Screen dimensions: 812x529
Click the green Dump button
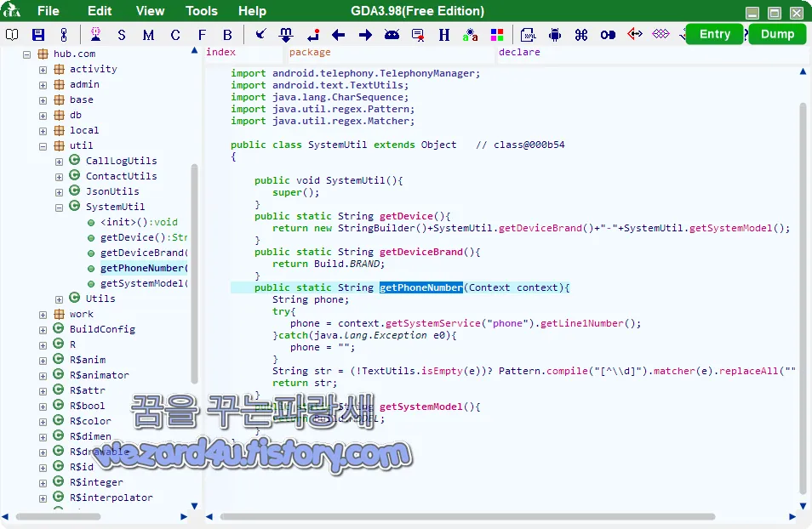coord(777,34)
